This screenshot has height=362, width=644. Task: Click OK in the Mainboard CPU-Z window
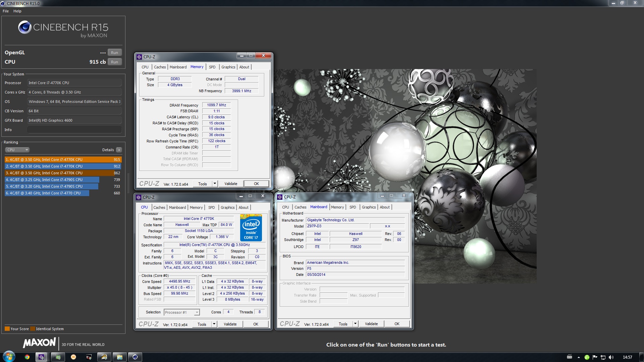pyautogui.click(x=397, y=324)
